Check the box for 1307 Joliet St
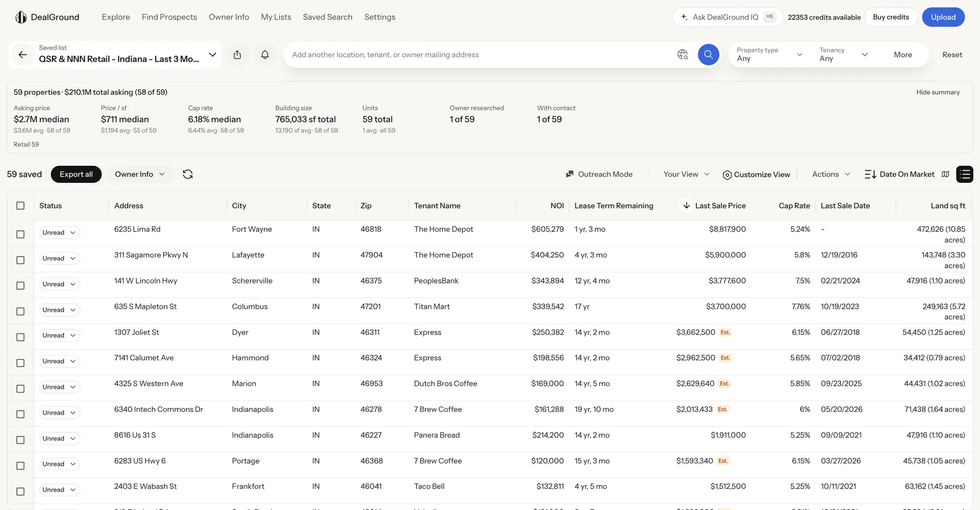Image resolution: width=980 pixels, height=510 pixels. click(21, 337)
